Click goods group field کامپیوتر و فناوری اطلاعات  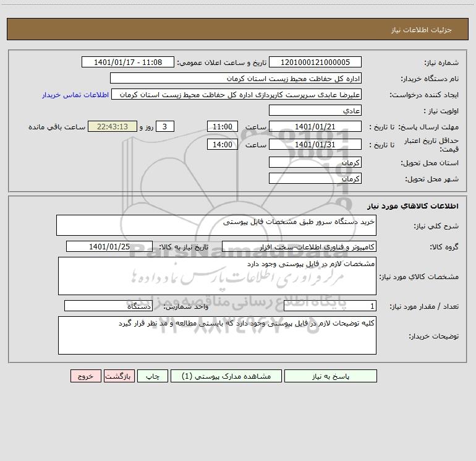[299, 246]
